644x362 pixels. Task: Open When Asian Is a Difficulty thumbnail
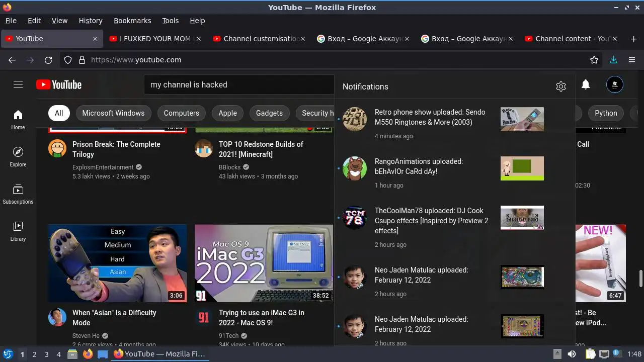117,263
